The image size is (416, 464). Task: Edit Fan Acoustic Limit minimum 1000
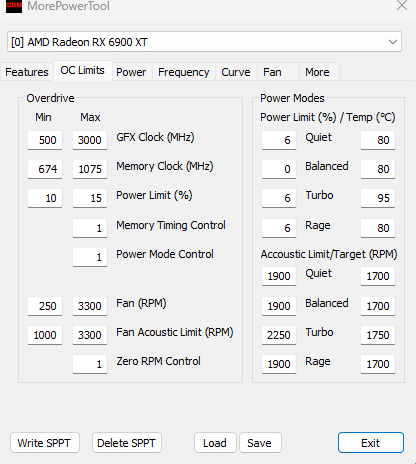pos(45,335)
